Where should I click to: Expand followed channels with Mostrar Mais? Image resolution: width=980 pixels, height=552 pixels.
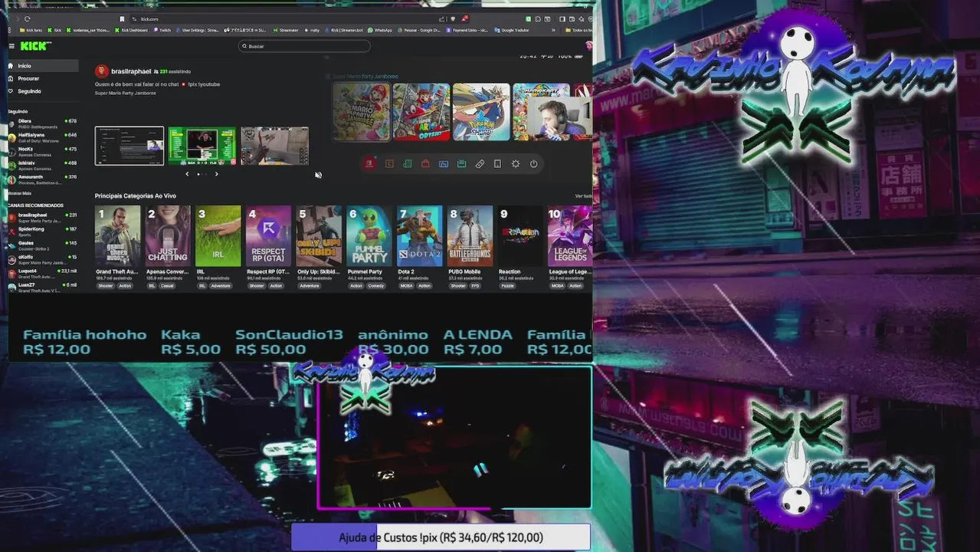click(x=20, y=193)
